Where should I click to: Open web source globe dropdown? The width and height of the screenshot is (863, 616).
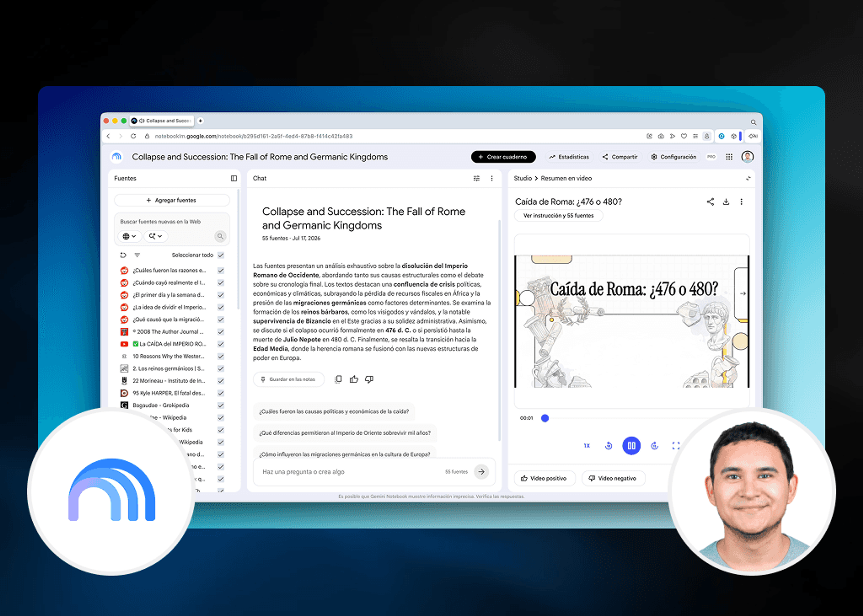(129, 236)
